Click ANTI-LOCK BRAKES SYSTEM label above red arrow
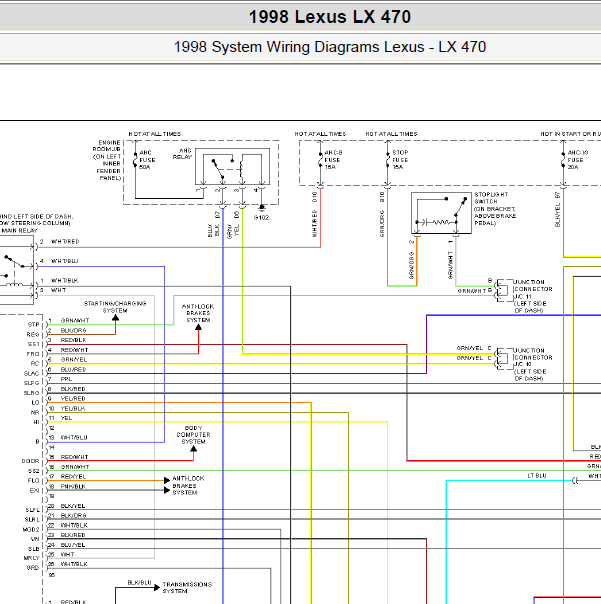601x604 pixels. 198,313
